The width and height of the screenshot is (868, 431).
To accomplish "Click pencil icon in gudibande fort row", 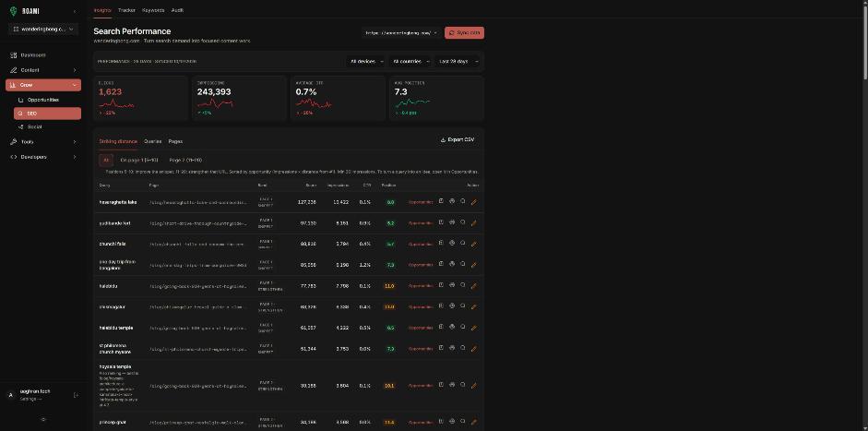I will coord(473,223).
